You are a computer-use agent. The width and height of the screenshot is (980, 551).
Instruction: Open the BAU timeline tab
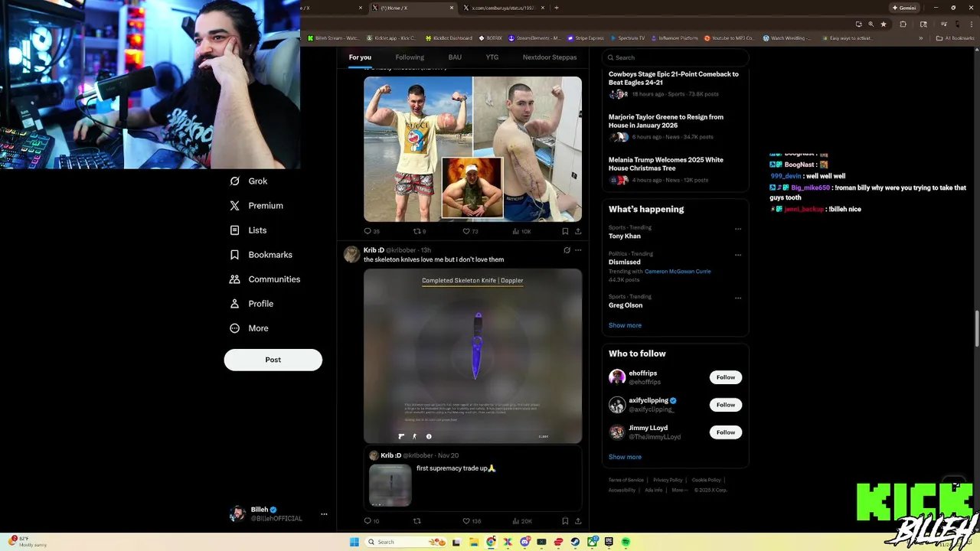point(455,57)
